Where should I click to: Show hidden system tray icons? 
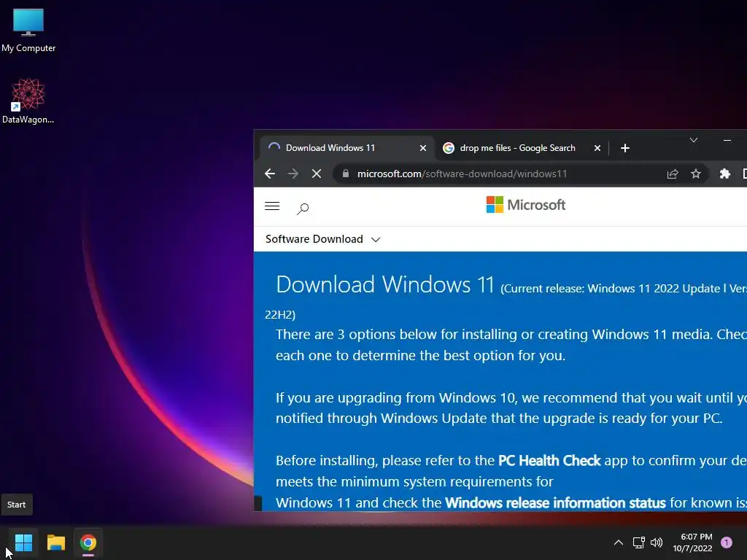(619, 542)
